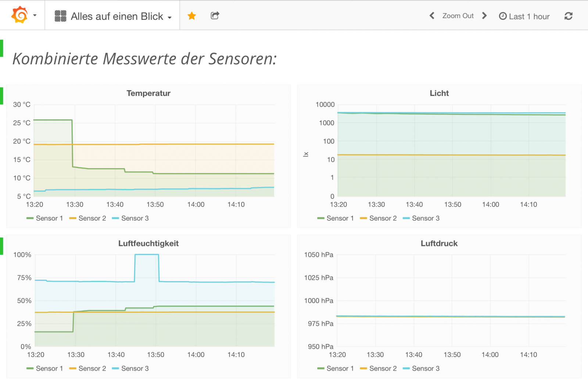
Task: Star this dashboard as favorite
Action: (191, 16)
